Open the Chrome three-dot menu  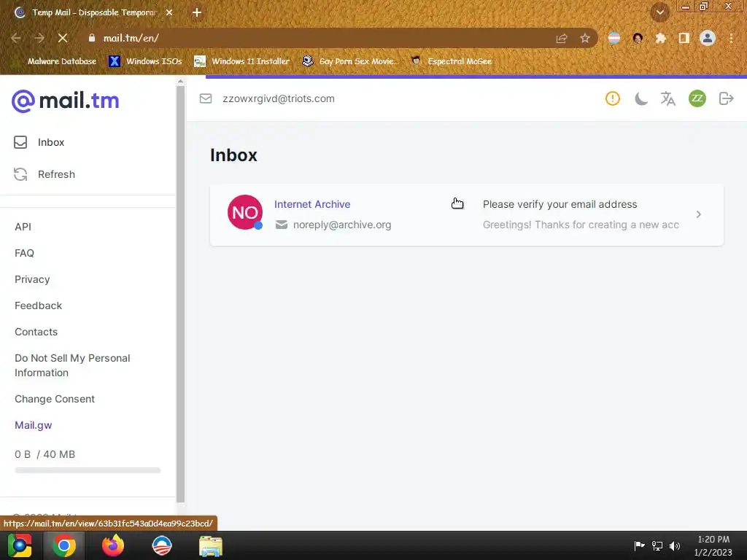coord(731,38)
